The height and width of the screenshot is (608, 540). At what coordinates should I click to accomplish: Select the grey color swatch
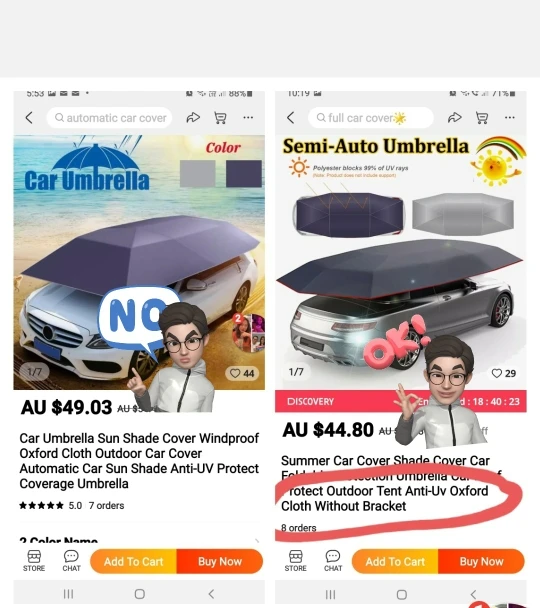198,174
